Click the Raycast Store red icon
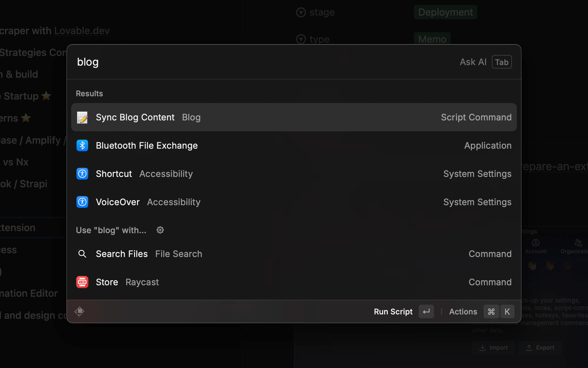Screen dimensions: 588x368 (82, 282)
